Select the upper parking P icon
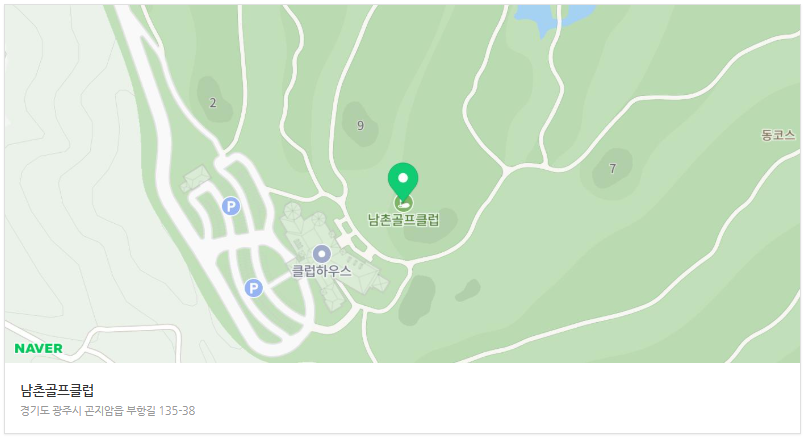Screen dimensions: 804x438 (231, 207)
